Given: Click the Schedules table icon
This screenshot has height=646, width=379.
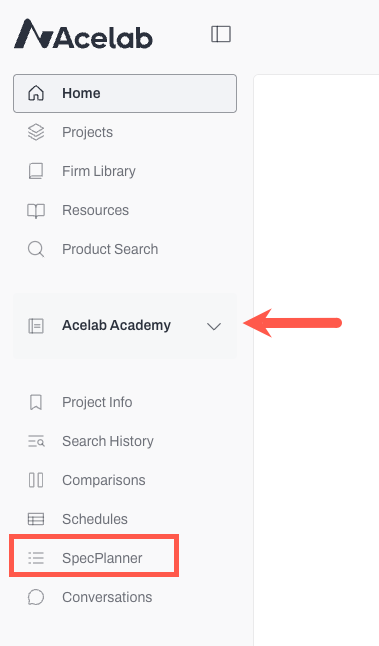Looking at the screenshot, I should pyautogui.click(x=36, y=519).
